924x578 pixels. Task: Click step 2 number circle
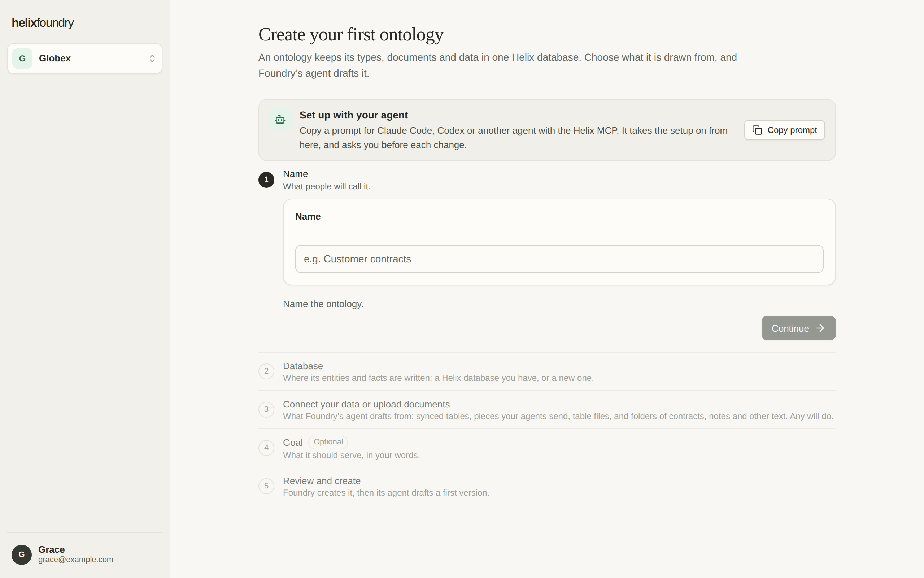click(266, 371)
